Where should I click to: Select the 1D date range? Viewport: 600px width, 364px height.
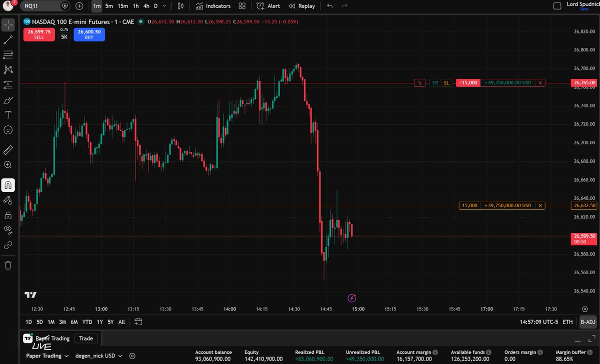pos(28,322)
